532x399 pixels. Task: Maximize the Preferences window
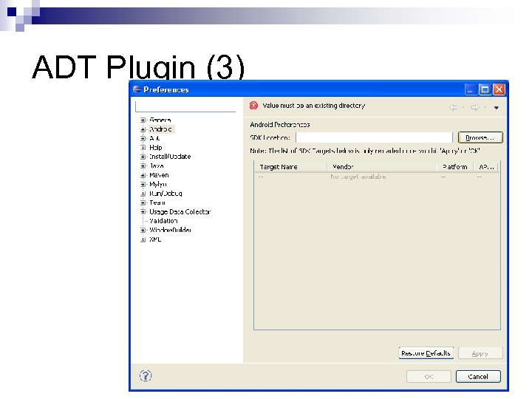485,89
